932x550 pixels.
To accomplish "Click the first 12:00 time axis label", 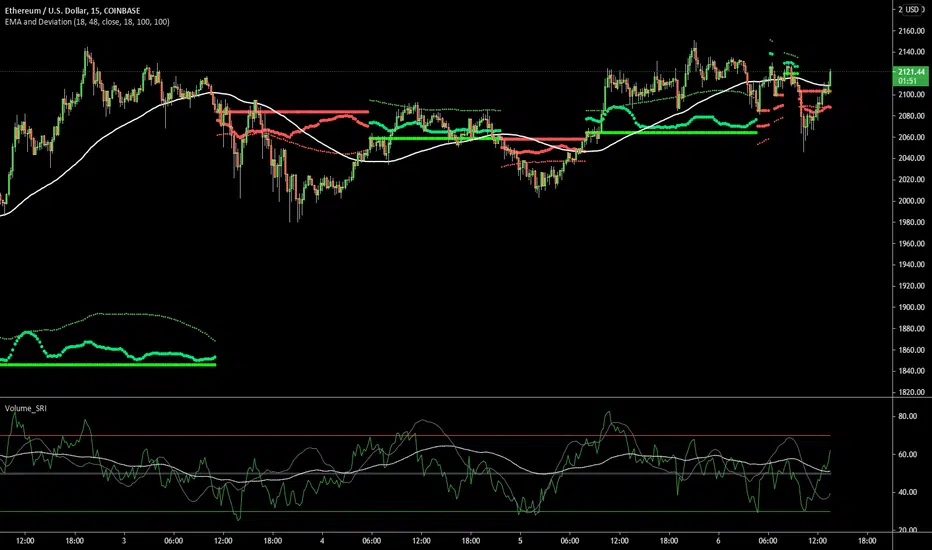I will (x=25, y=541).
